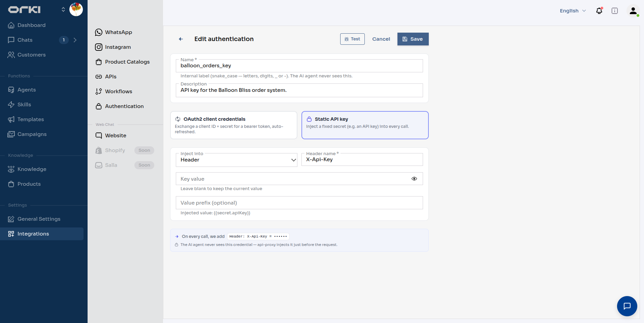Click the General Settings icon

coord(11,219)
